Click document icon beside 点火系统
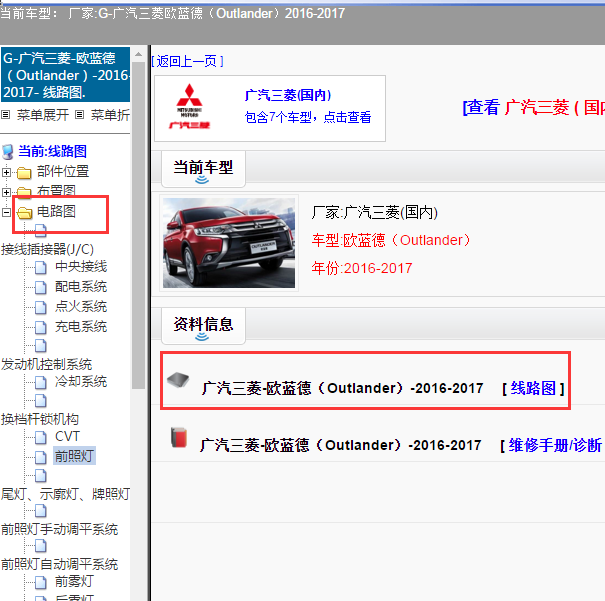605x601 pixels. pos(41,307)
